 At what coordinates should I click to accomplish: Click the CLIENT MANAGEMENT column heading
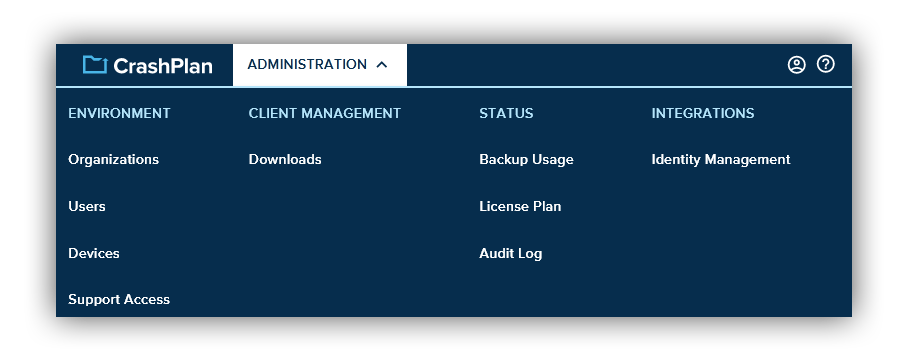tap(325, 113)
